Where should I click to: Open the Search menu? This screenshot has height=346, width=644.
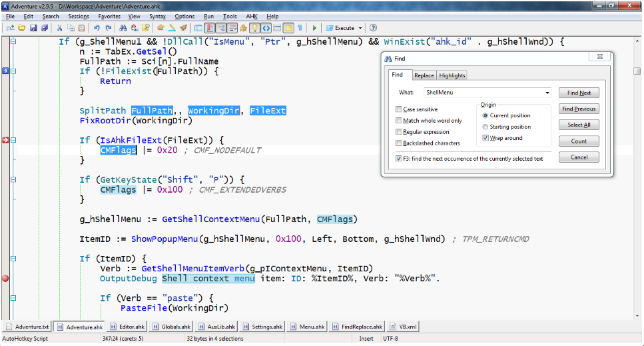[x=51, y=17]
